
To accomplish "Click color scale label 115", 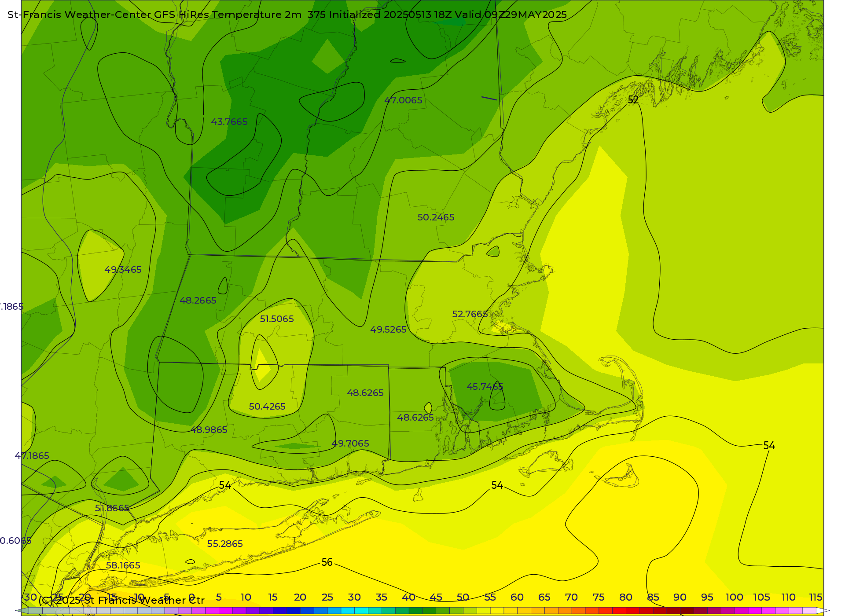I will coord(816,598).
